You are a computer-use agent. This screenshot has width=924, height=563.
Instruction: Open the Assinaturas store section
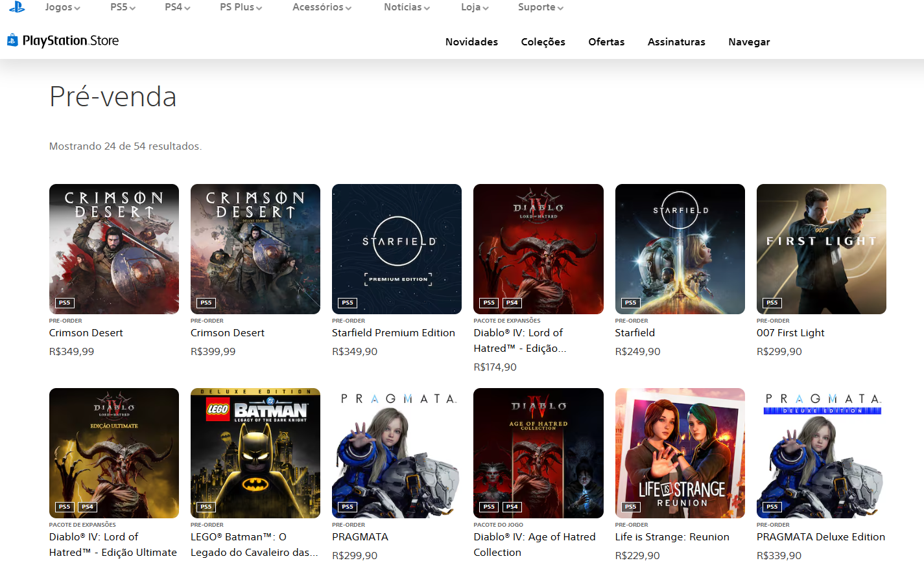tap(676, 41)
